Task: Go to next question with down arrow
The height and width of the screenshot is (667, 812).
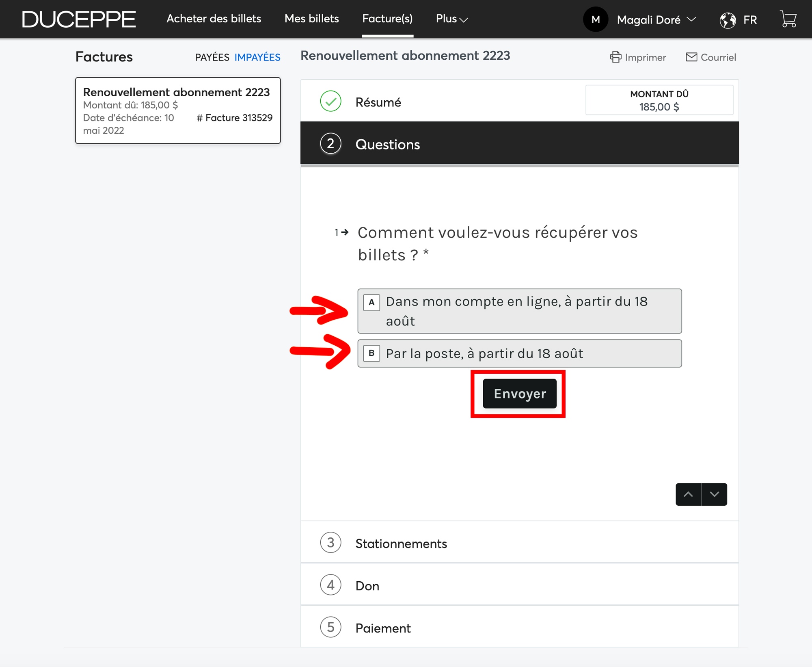Action: (x=714, y=494)
